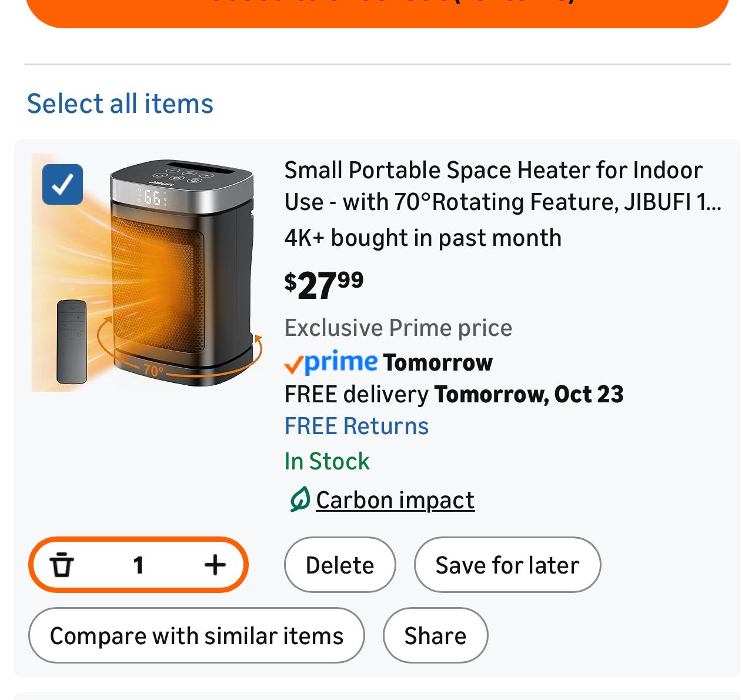The image size is (755, 700).
Task: Select the trash can icon to remove item
Action: [x=62, y=565]
